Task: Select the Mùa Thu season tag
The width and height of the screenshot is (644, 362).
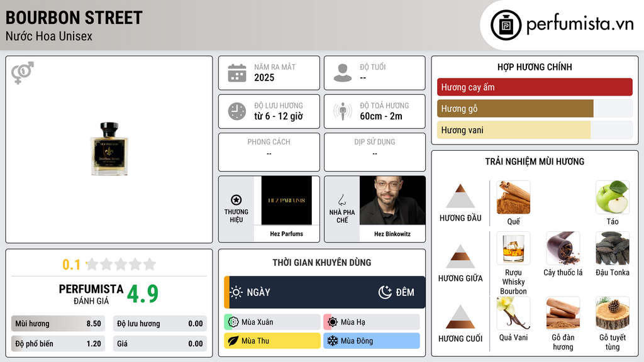Action: coord(272,341)
